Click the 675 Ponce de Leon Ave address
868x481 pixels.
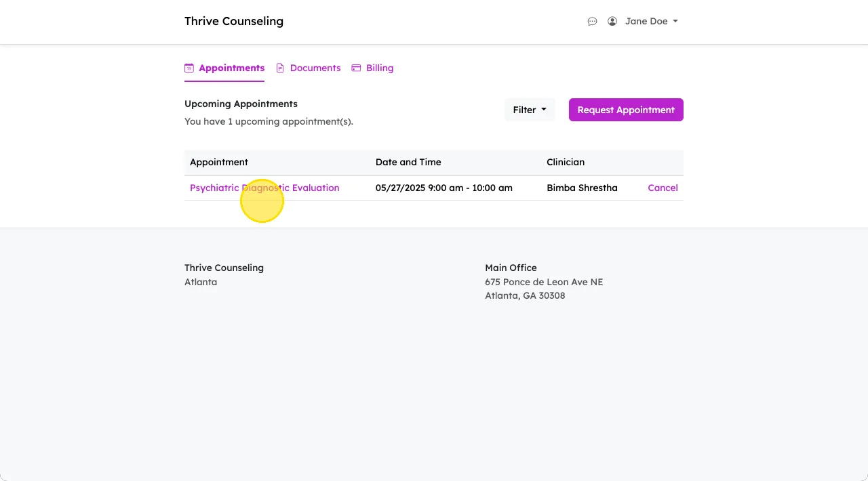544,283
